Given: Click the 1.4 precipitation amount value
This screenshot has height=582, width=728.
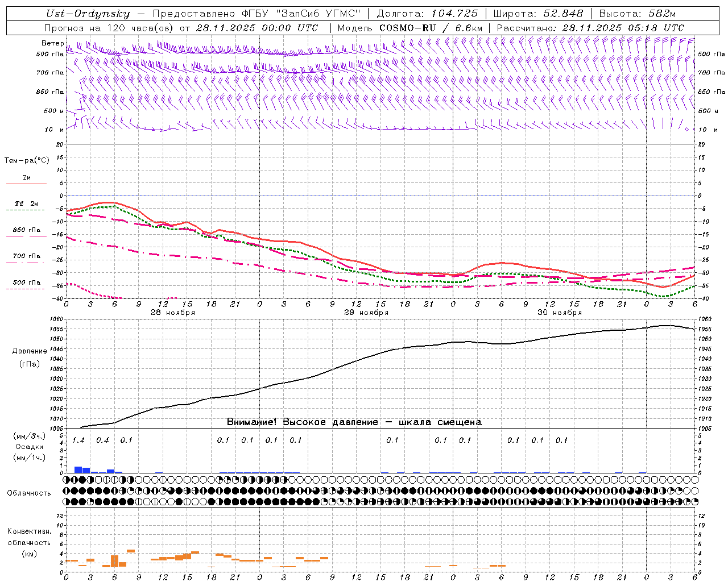Looking at the screenshot, I should coord(78,440).
